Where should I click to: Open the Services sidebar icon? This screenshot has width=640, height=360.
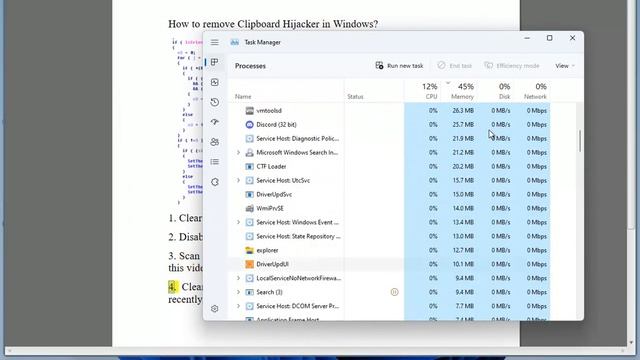pyautogui.click(x=215, y=182)
